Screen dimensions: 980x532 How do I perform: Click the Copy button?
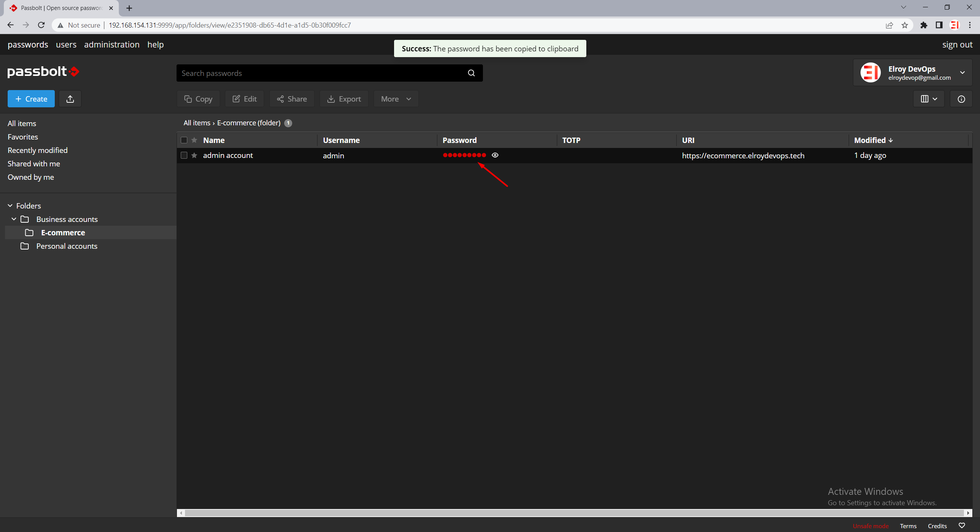click(198, 99)
